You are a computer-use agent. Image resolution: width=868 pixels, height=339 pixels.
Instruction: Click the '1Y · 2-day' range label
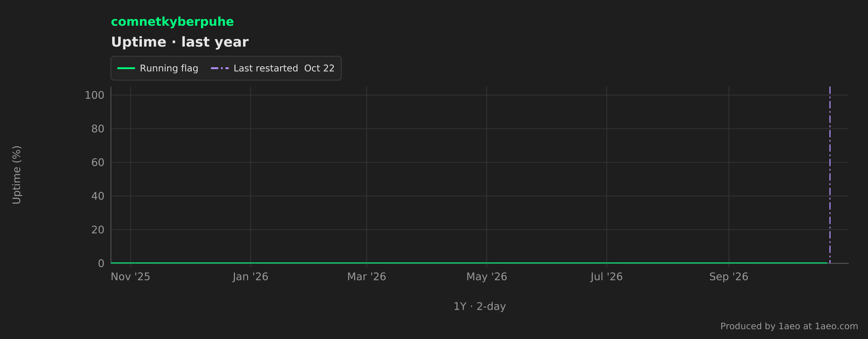coord(480,306)
